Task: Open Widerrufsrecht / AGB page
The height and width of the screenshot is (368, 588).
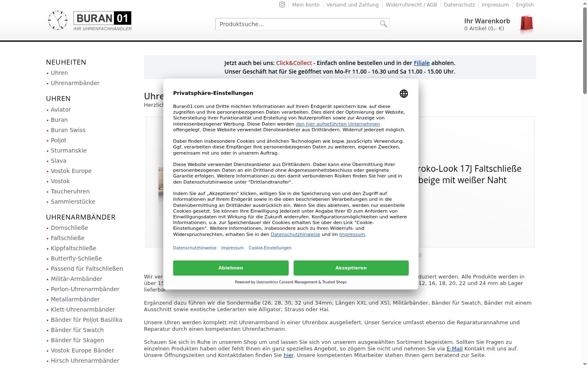Action: click(x=411, y=5)
